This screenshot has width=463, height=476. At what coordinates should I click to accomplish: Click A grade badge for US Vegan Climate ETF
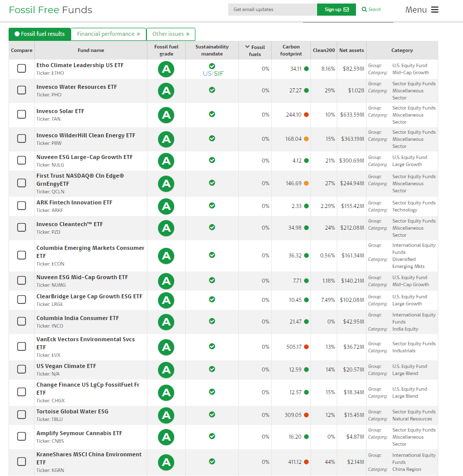pos(166,370)
